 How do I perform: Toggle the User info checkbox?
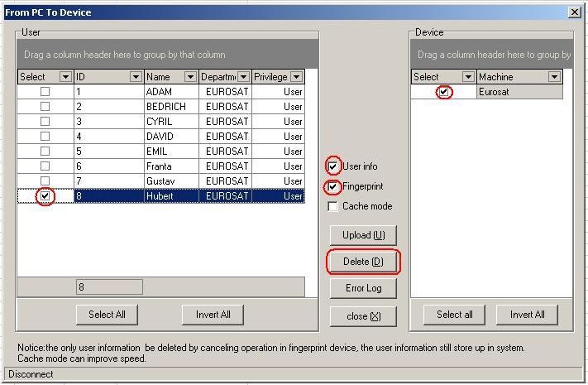pos(333,166)
